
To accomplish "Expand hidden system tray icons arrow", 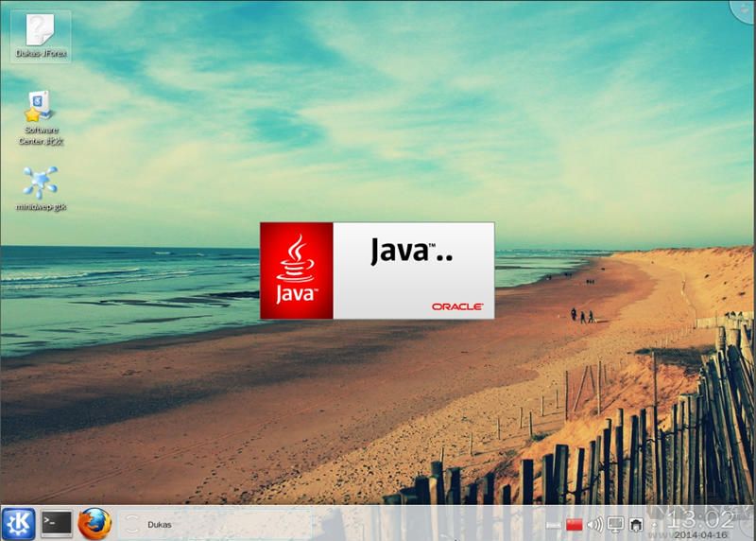I will pos(654,525).
